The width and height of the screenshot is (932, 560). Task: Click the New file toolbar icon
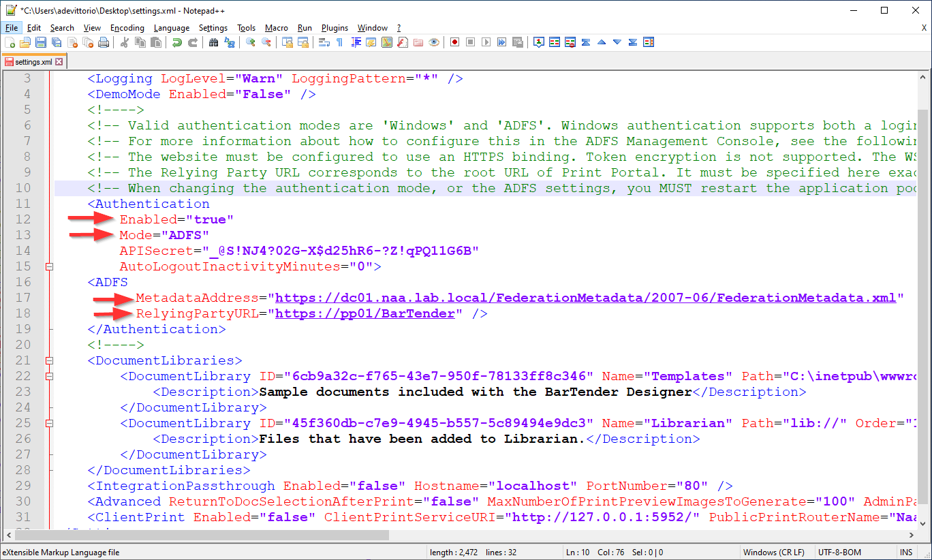click(x=10, y=42)
